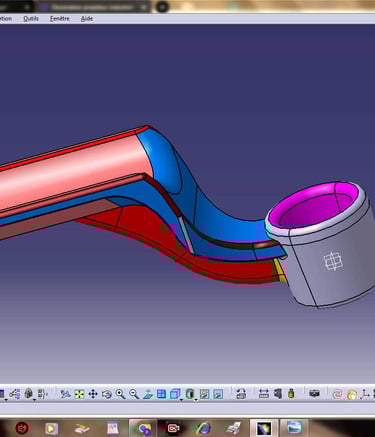375x437 pixels.
Task: Click the Measure Item icon
Action: (x=278, y=394)
